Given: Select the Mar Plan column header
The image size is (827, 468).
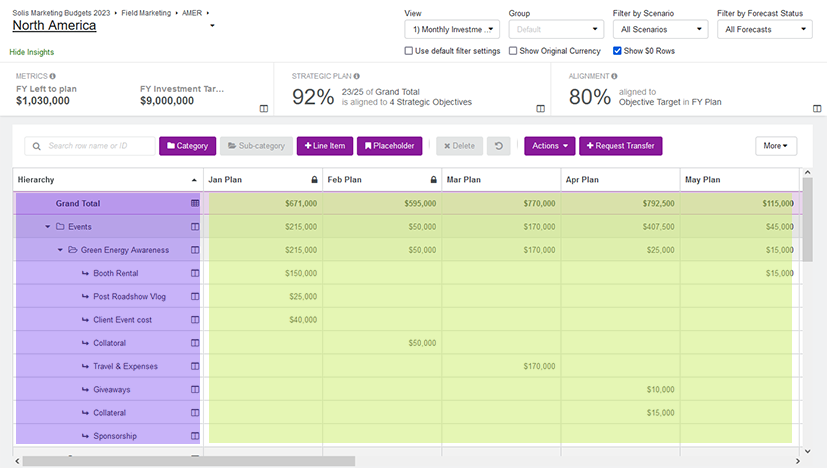Looking at the screenshot, I should click(x=501, y=180).
